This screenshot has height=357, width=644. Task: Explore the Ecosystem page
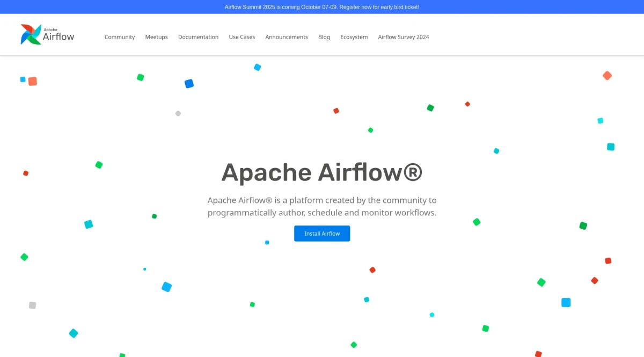pos(354,37)
